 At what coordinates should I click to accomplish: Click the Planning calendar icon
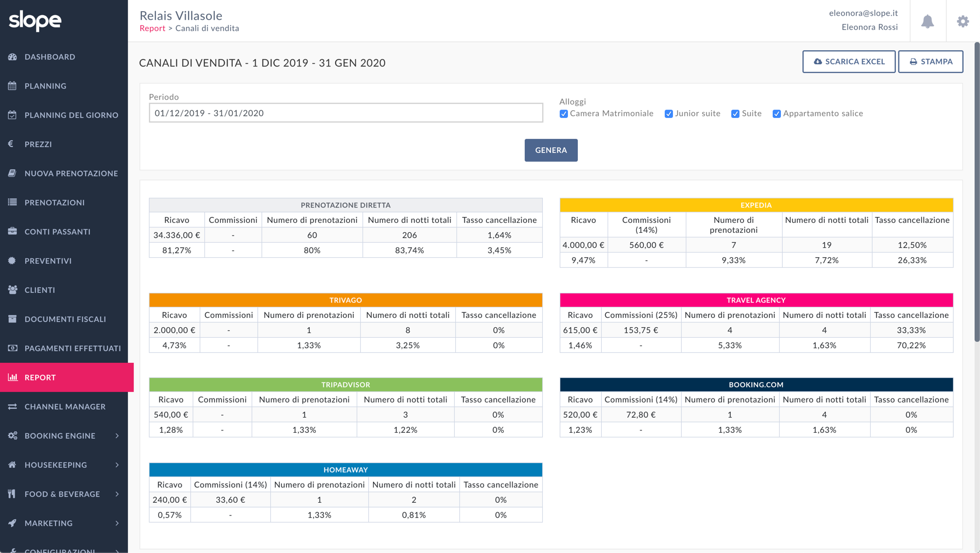(12, 86)
